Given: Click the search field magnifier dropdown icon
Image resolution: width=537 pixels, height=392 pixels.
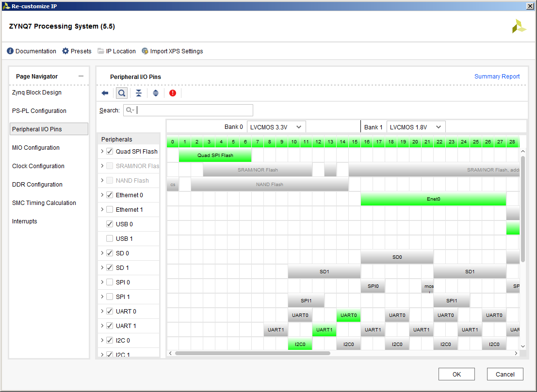Looking at the screenshot, I should tap(130, 110).
